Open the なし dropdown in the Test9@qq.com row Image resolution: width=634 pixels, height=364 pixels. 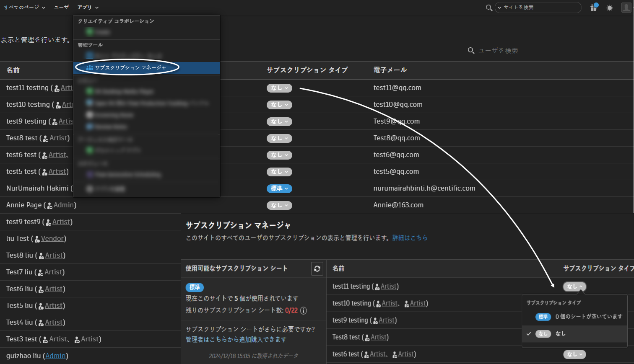(x=279, y=121)
